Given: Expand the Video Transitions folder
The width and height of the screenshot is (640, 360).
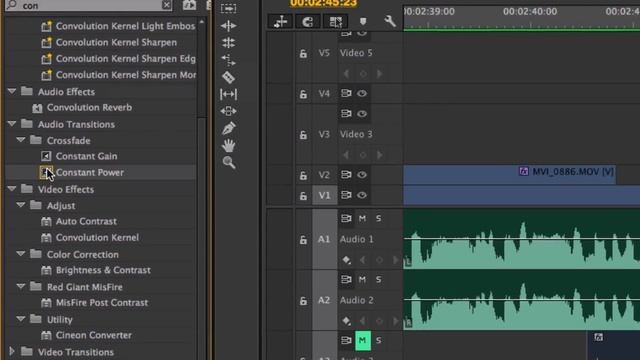Looking at the screenshot, I should tap(12, 351).
